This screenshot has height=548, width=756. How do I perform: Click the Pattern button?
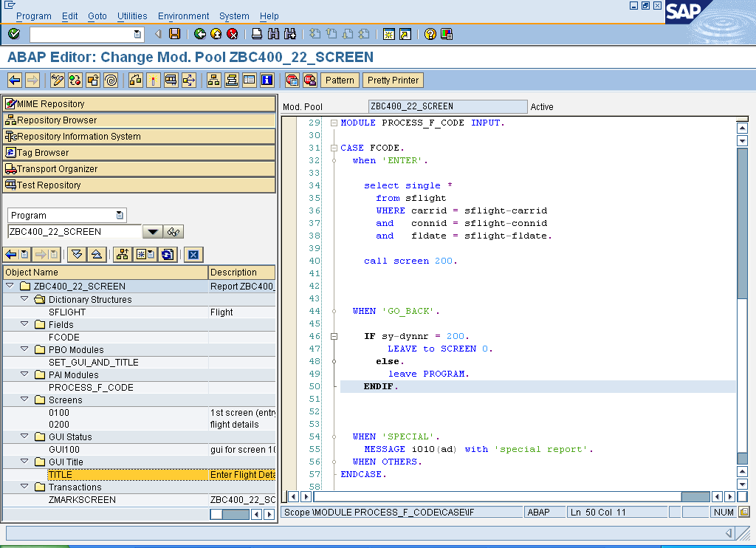[x=340, y=80]
